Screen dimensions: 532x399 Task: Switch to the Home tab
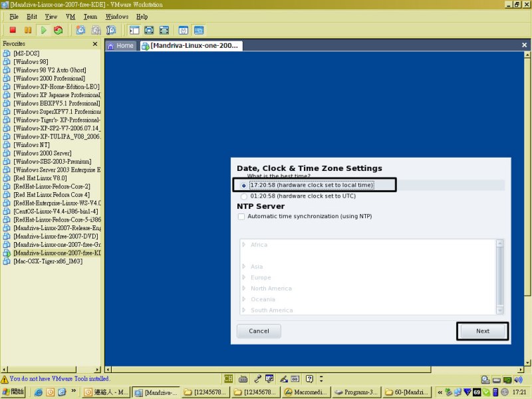[x=121, y=46]
